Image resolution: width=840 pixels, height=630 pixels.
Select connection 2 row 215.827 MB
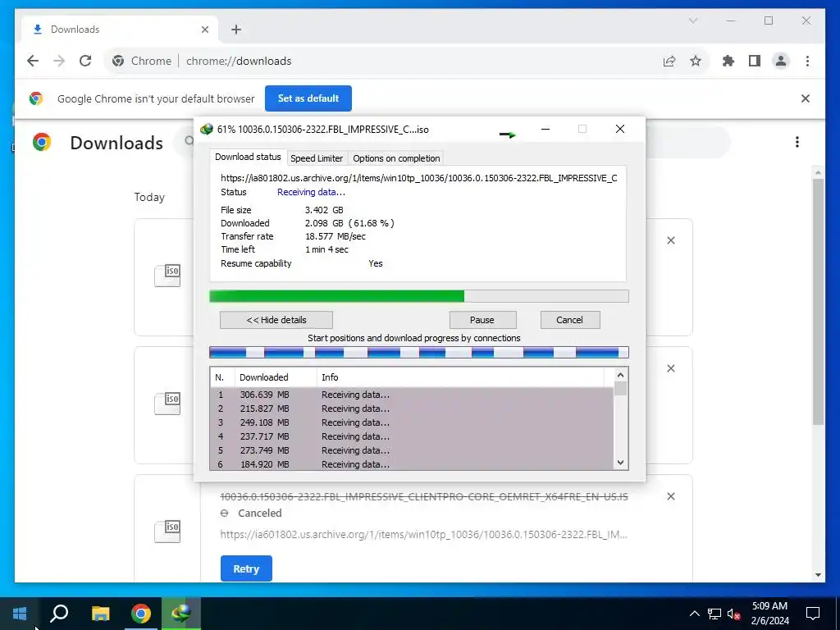click(x=412, y=409)
